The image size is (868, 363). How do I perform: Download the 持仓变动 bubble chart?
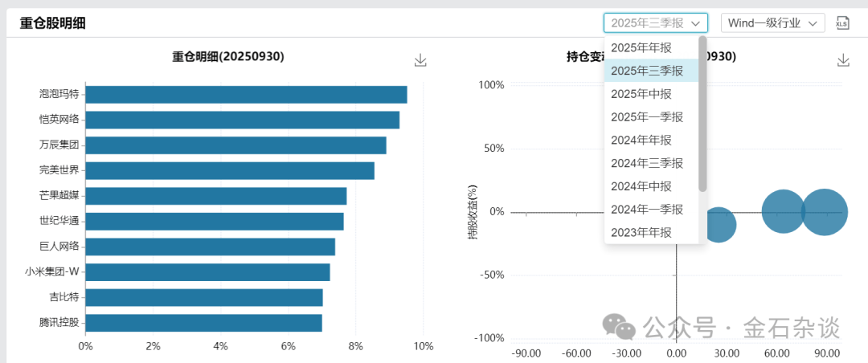(x=843, y=60)
